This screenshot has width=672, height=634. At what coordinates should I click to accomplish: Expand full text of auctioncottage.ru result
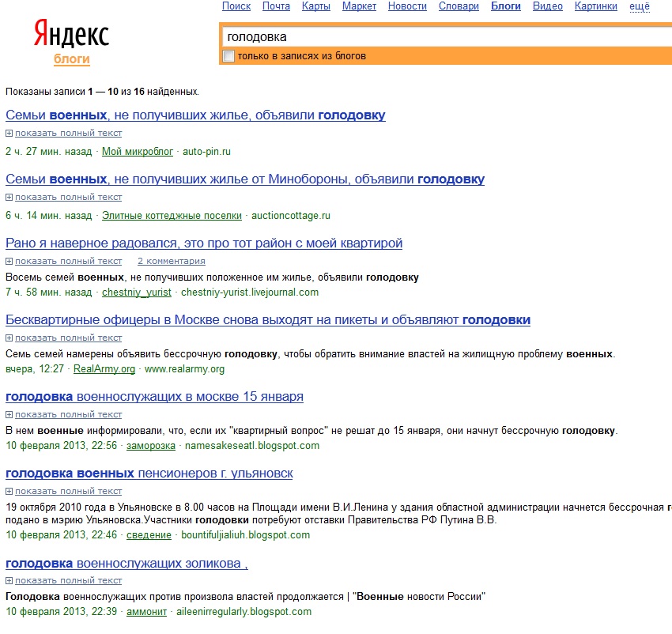coord(68,197)
